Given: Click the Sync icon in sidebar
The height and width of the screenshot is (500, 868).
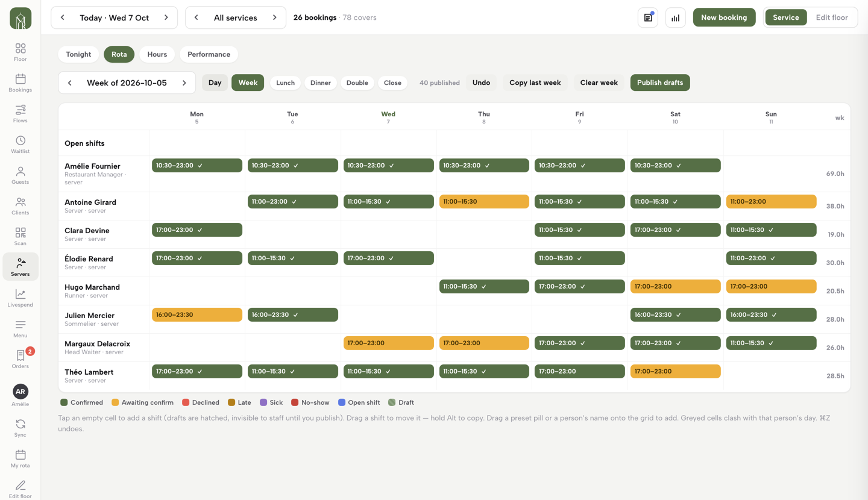Looking at the screenshot, I should coord(20,428).
